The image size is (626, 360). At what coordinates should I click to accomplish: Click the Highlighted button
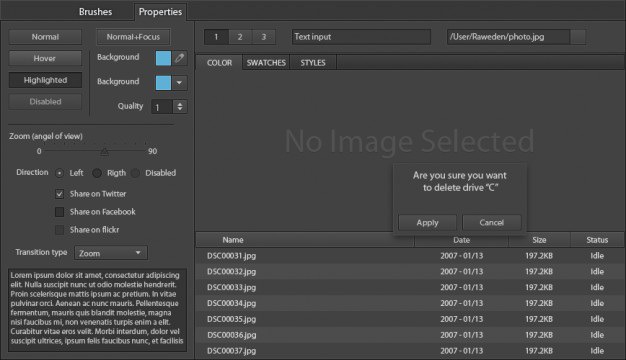tap(45, 80)
